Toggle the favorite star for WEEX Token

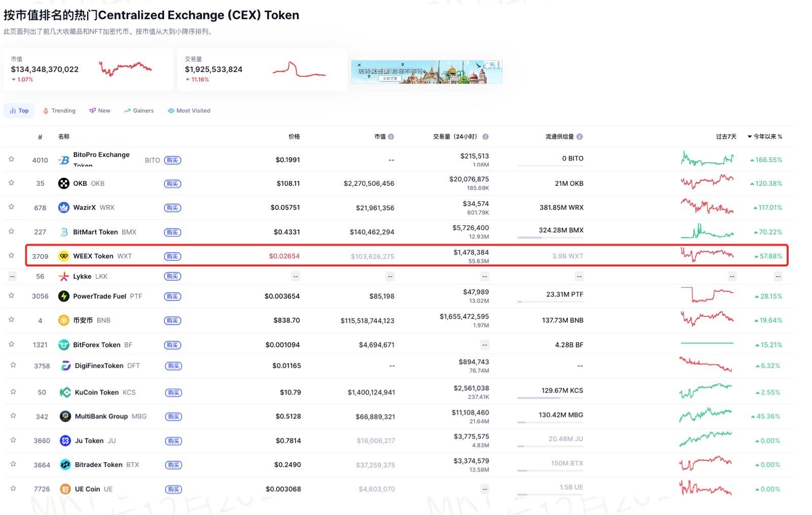(11, 256)
